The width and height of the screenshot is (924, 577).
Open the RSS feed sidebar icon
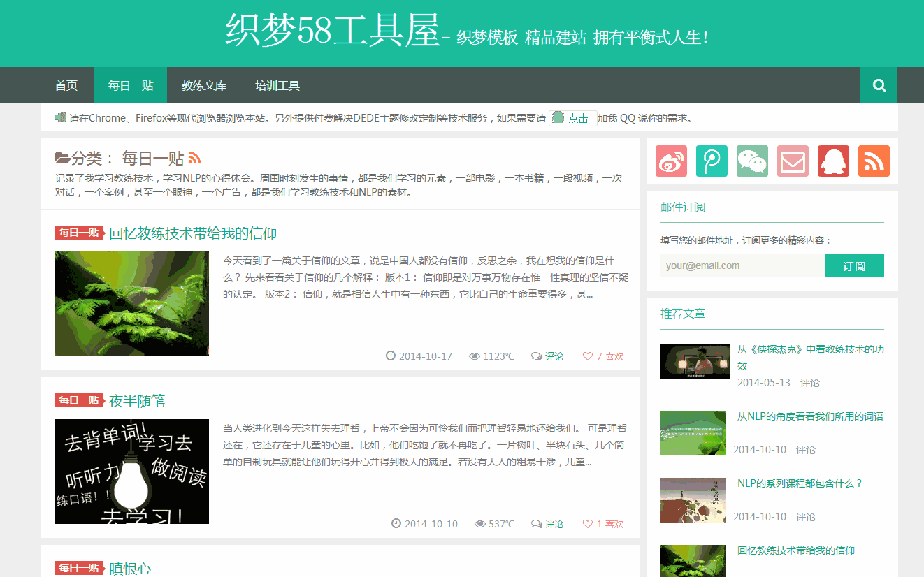[x=874, y=161]
